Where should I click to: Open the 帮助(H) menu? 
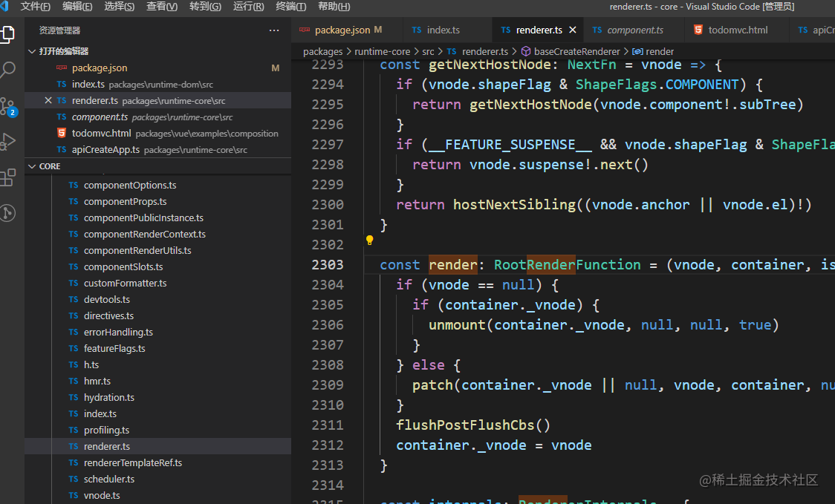click(334, 7)
